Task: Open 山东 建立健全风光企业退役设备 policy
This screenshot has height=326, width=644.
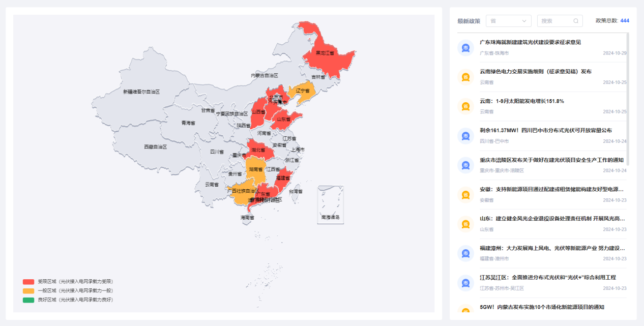Action: click(x=552, y=219)
